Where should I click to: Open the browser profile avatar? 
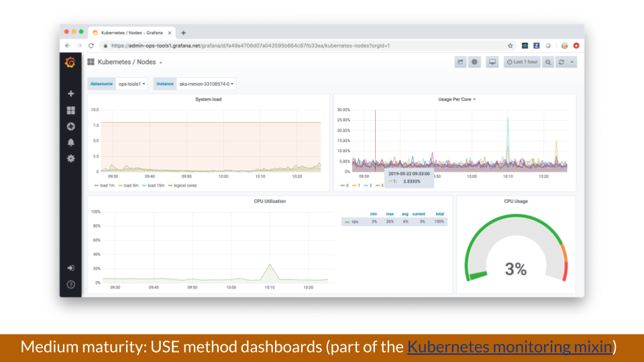(564, 46)
